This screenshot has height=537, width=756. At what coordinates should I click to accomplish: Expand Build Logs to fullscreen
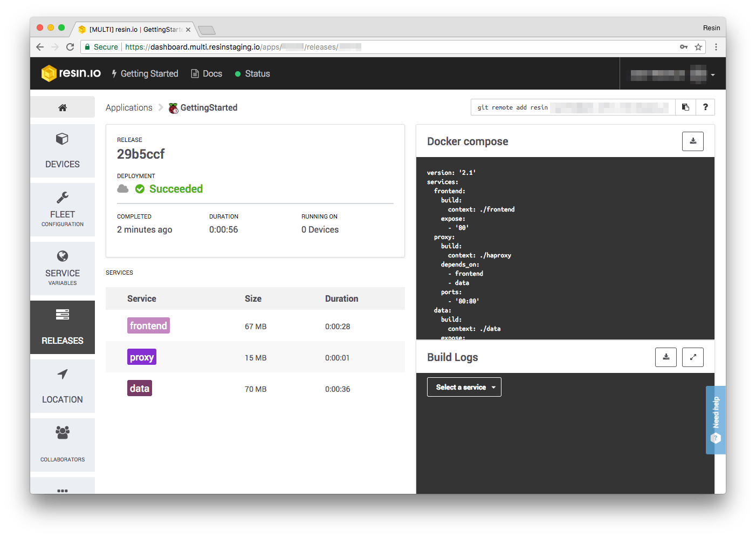(x=693, y=357)
